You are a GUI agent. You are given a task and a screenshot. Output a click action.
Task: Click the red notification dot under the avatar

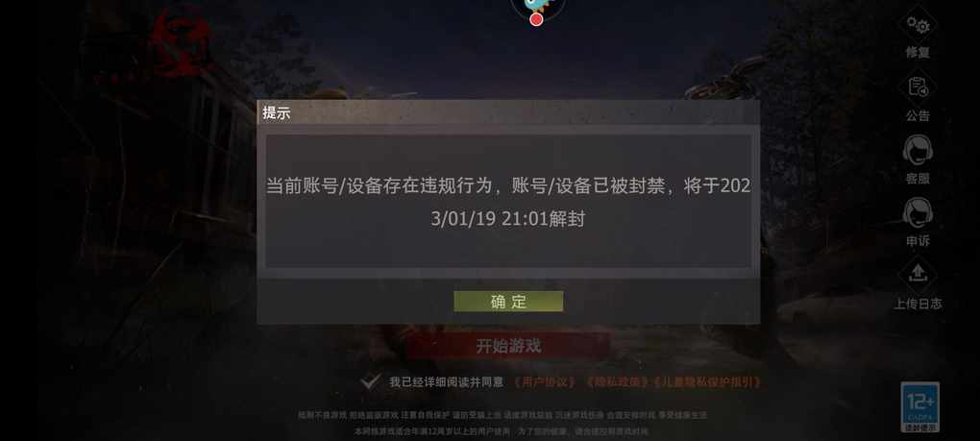pyautogui.click(x=535, y=19)
